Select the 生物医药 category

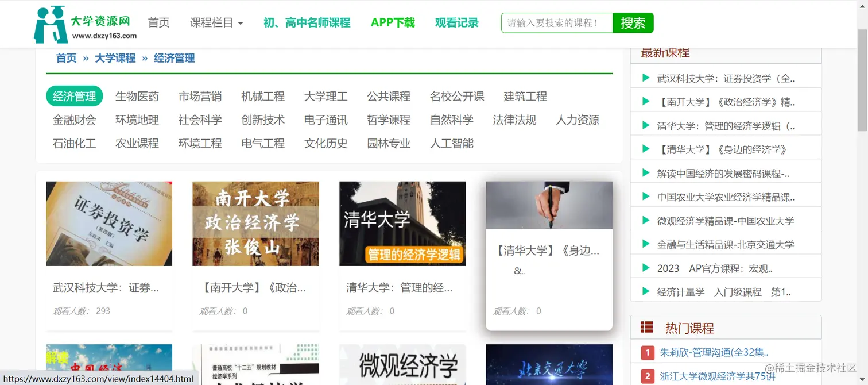[x=137, y=96]
